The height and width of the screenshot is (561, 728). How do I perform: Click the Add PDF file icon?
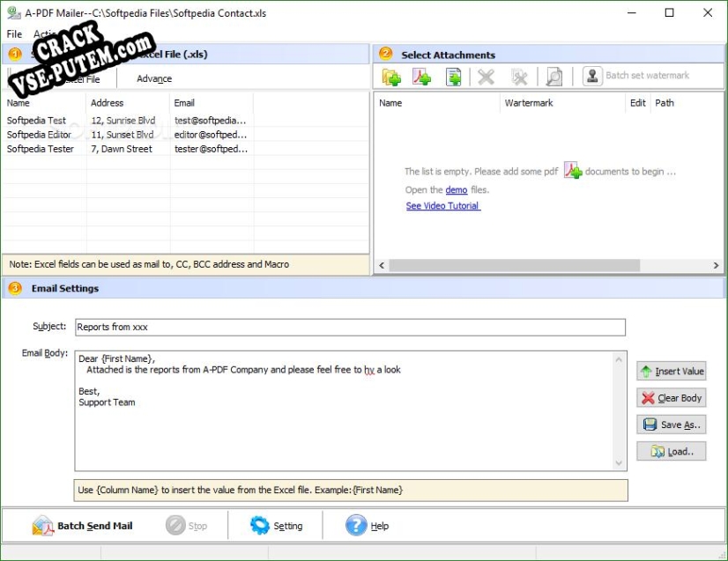[x=421, y=77]
